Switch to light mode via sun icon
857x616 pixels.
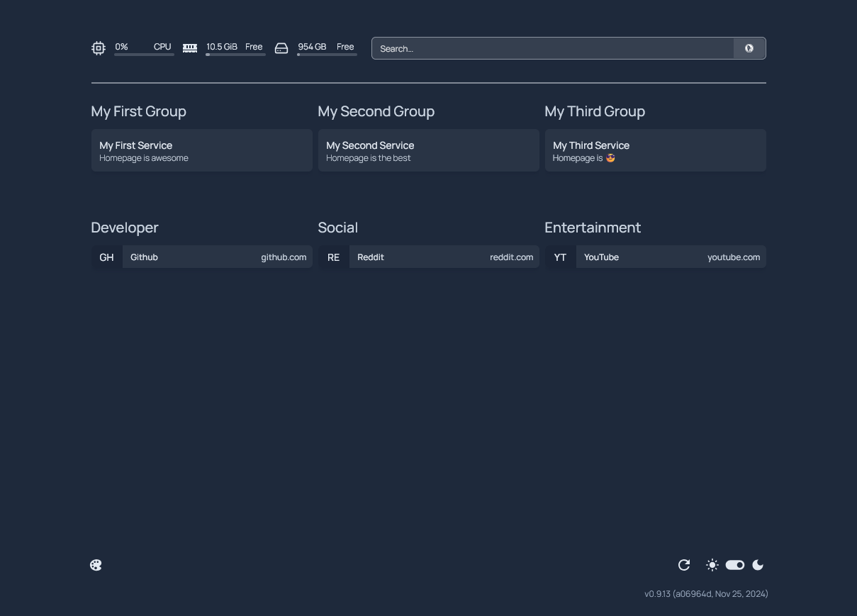click(712, 565)
